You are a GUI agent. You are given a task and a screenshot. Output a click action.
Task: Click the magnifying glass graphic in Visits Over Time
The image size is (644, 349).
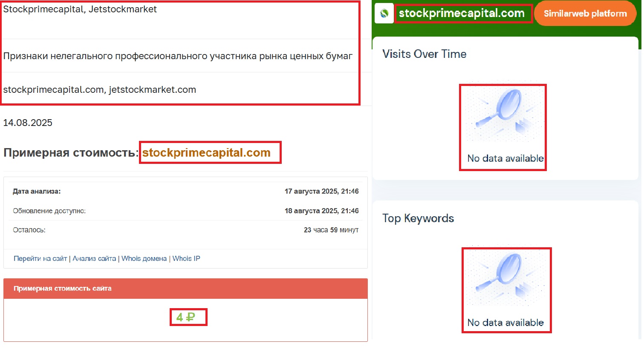coord(503,115)
